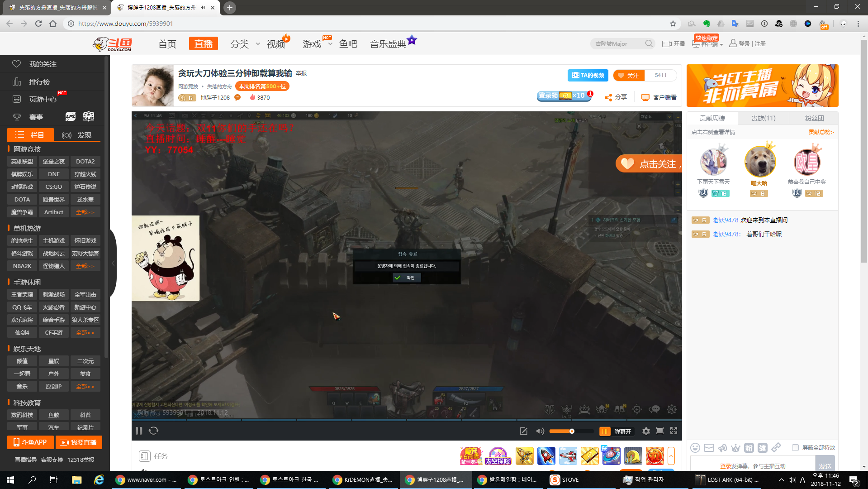Expand the gift list up arrow
The width and height of the screenshot is (868, 489).
pos(671,456)
